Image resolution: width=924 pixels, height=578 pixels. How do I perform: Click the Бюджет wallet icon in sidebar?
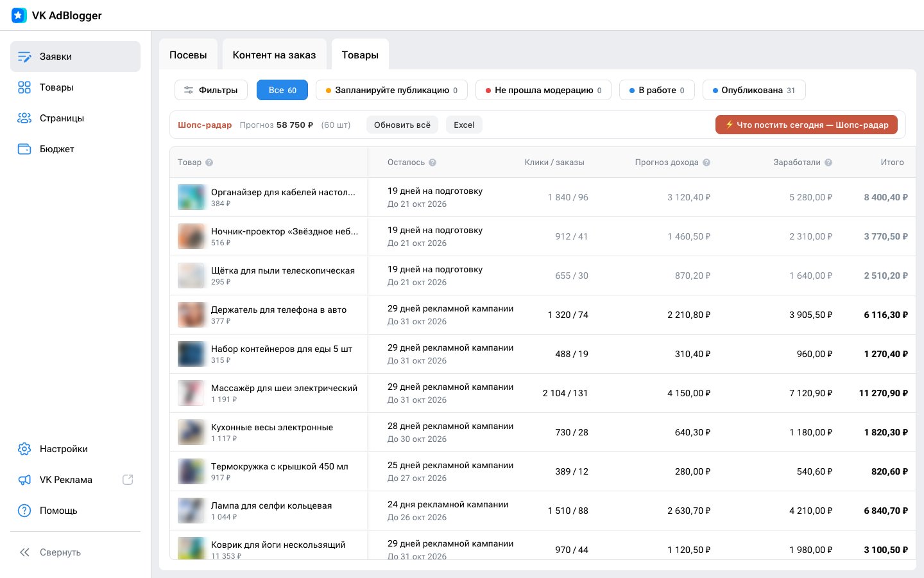(x=24, y=149)
